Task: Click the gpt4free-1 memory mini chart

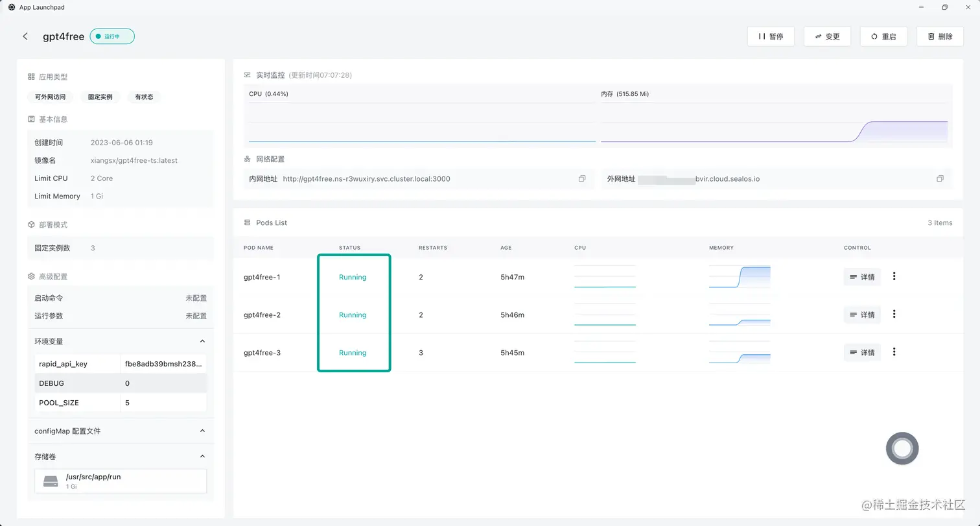Action: [740, 276]
